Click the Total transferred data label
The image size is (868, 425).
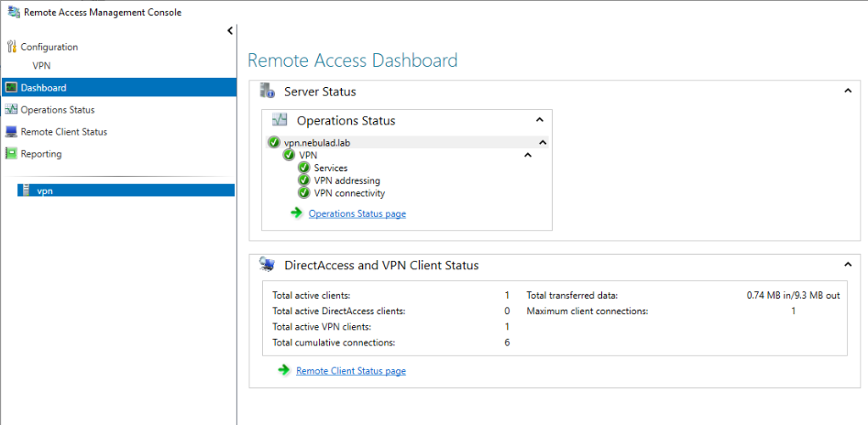point(572,296)
